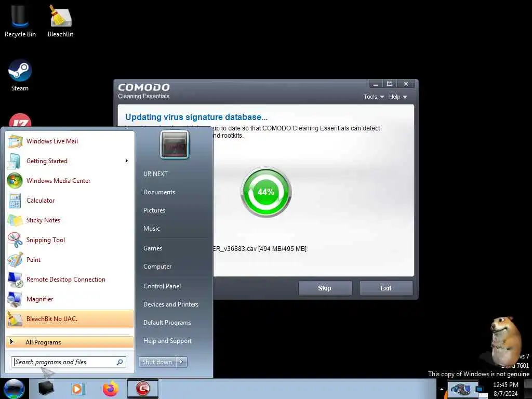Viewport: 532px width, 399px height.
Task: Open Paint from Start menu
Action: click(x=70, y=259)
